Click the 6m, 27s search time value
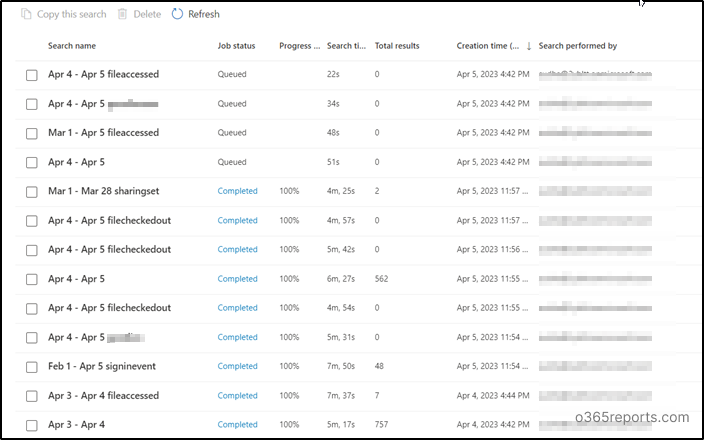 pos(341,279)
